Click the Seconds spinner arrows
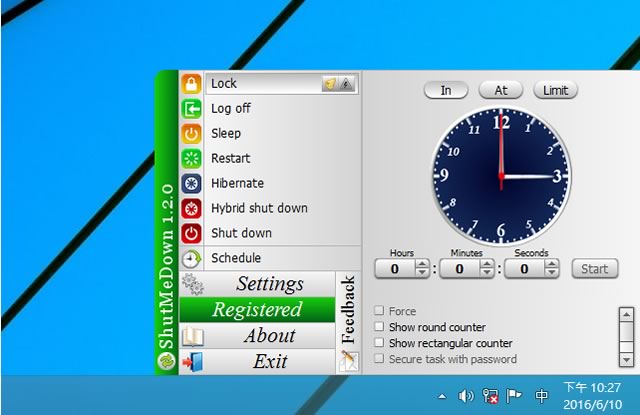 coord(551,268)
